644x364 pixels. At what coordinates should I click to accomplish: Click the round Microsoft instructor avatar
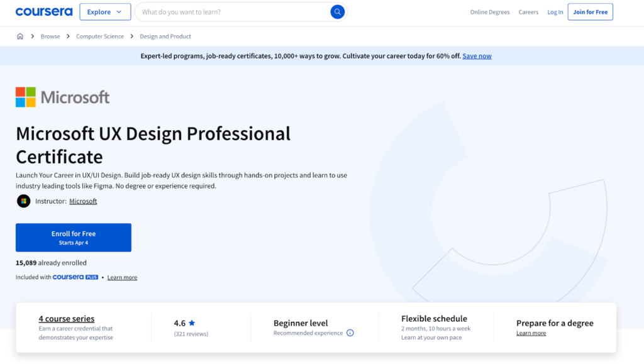[x=23, y=201]
